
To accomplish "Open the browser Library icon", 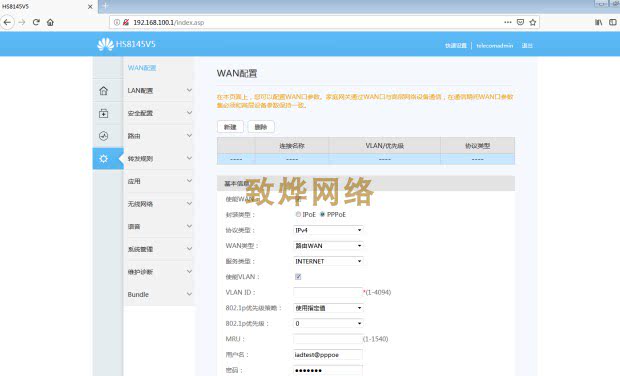I will 599,22.
